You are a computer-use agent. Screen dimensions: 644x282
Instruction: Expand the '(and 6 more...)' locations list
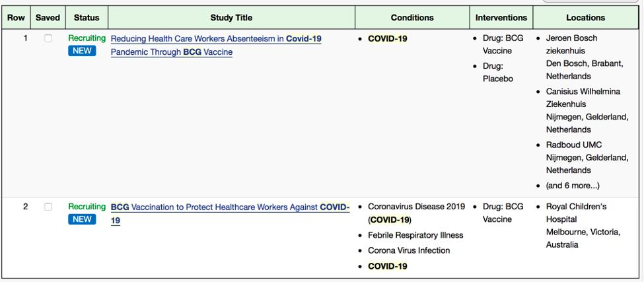572,186
